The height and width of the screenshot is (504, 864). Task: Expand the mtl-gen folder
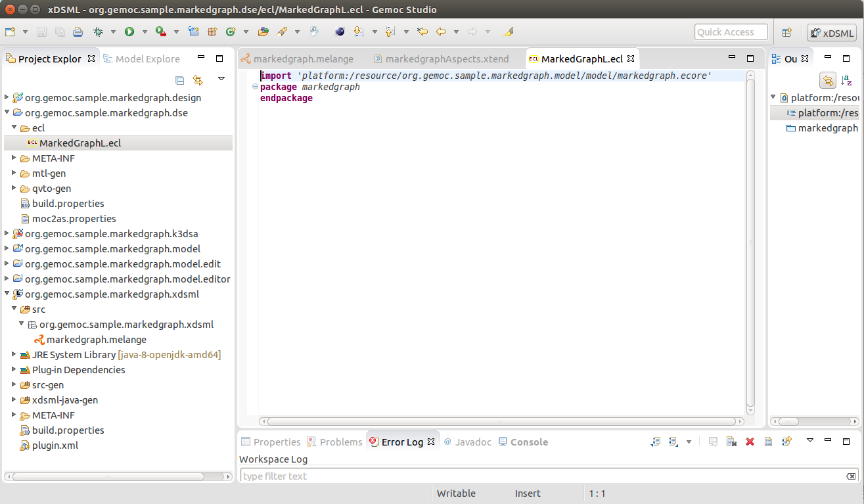(x=14, y=173)
